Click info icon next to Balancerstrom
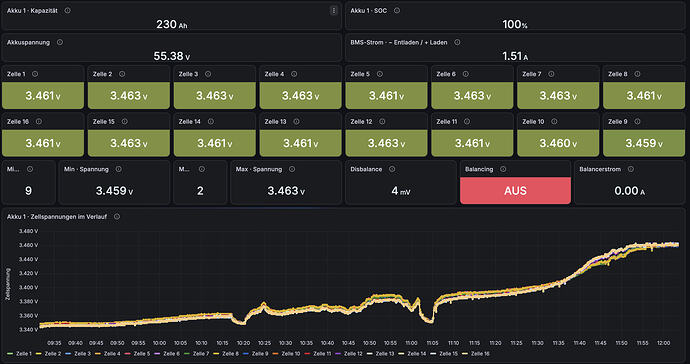The width and height of the screenshot is (690, 364). click(631, 169)
